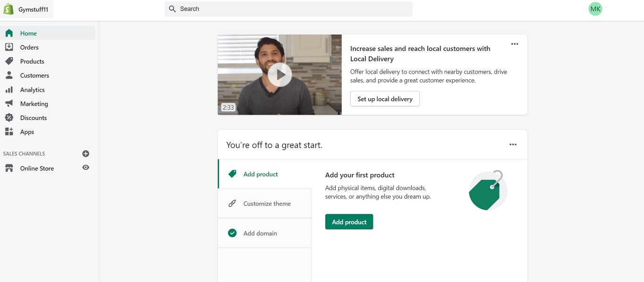Screen dimensions: 644x282
Task: Open the Apps grid icon
Action: tap(9, 132)
